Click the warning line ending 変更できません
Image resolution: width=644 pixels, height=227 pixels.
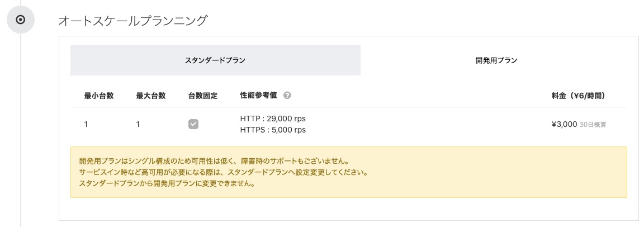tap(167, 183)
